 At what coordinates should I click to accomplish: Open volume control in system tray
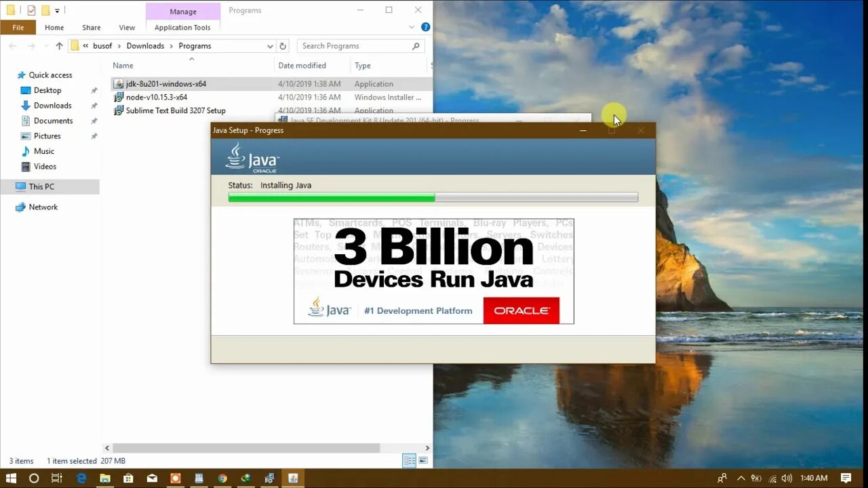coord(787,478)
